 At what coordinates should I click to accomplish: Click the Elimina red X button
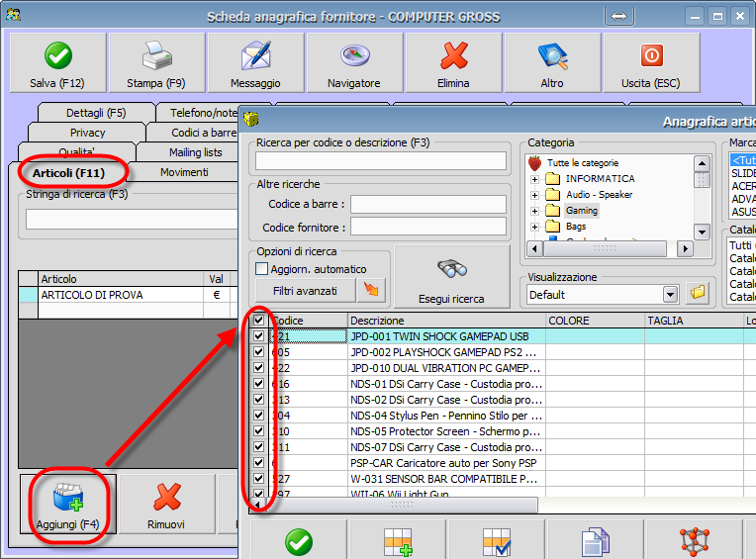(x=453, y=62)
